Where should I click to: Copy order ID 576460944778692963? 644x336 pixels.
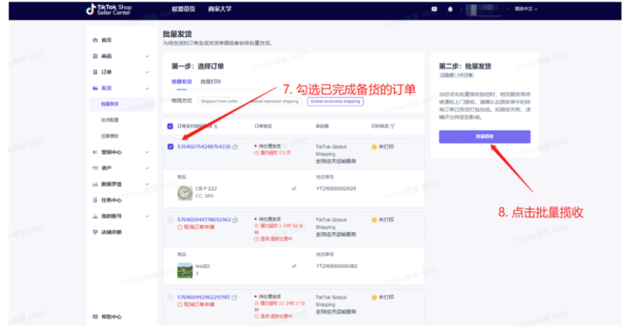point(235,221)
